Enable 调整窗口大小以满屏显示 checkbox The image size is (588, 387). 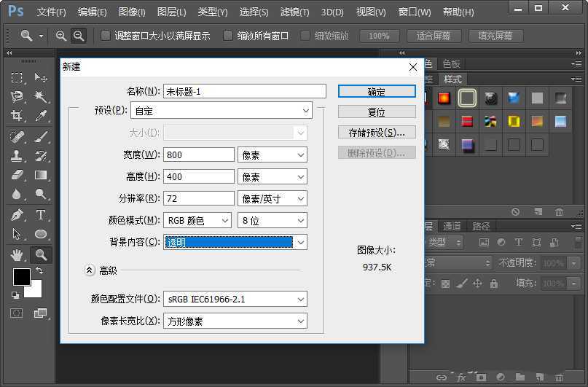tap(106, 36)
